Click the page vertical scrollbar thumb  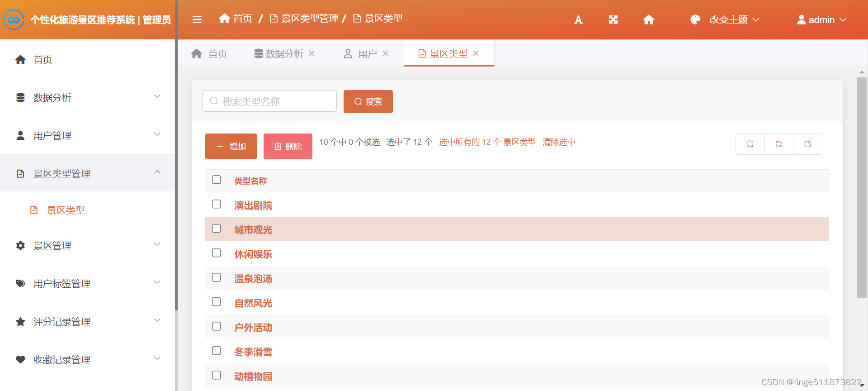[862, 187]
